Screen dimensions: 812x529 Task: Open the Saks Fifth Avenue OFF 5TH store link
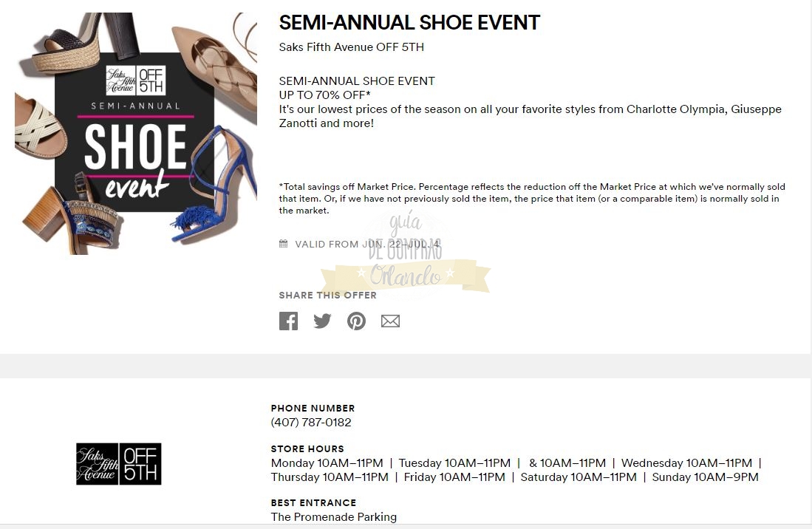[351, 47]
